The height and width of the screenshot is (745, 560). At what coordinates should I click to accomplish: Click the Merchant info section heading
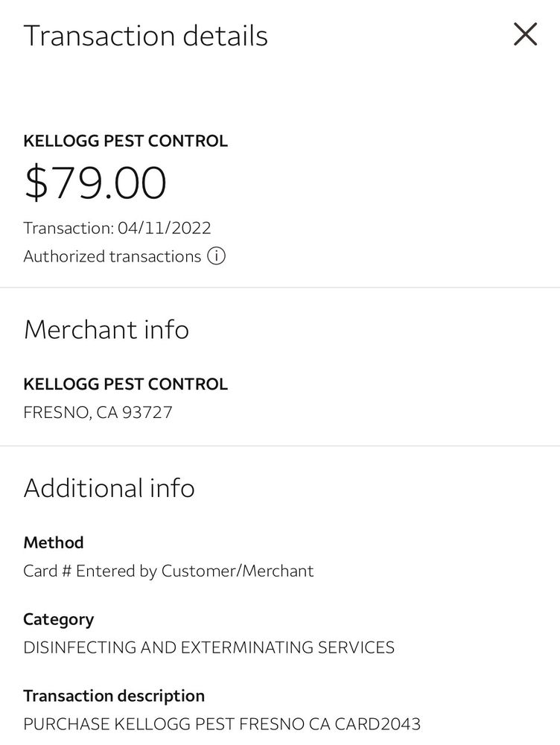click(x=106, y=329)
